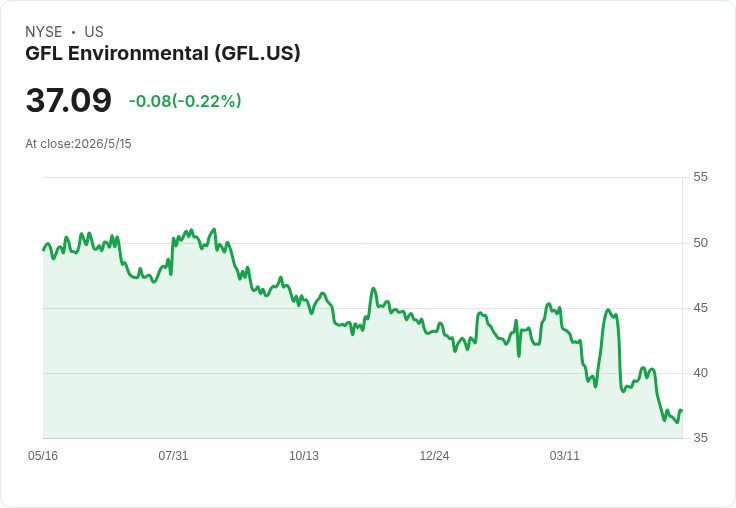Click the sharp price spike after 03/11

[608, 310]
